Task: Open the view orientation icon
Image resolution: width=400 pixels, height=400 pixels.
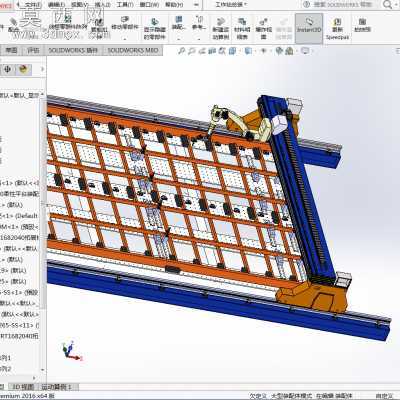Action: (232, 51)
